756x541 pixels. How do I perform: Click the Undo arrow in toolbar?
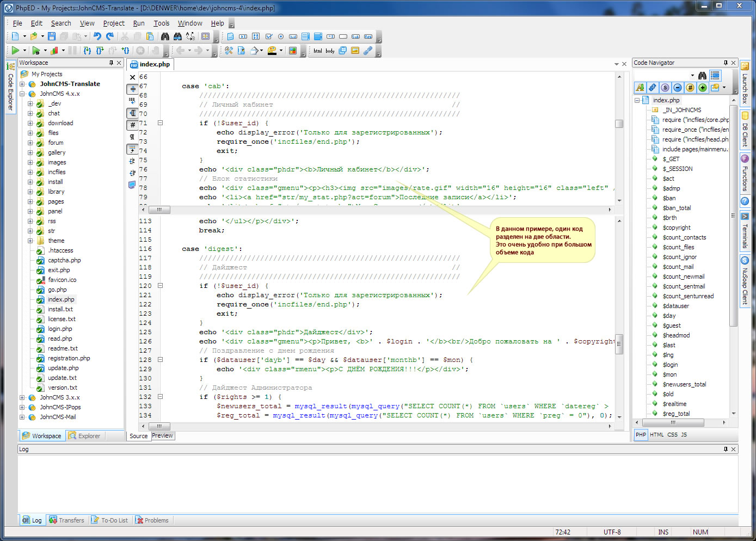click(x=97, y=36)
